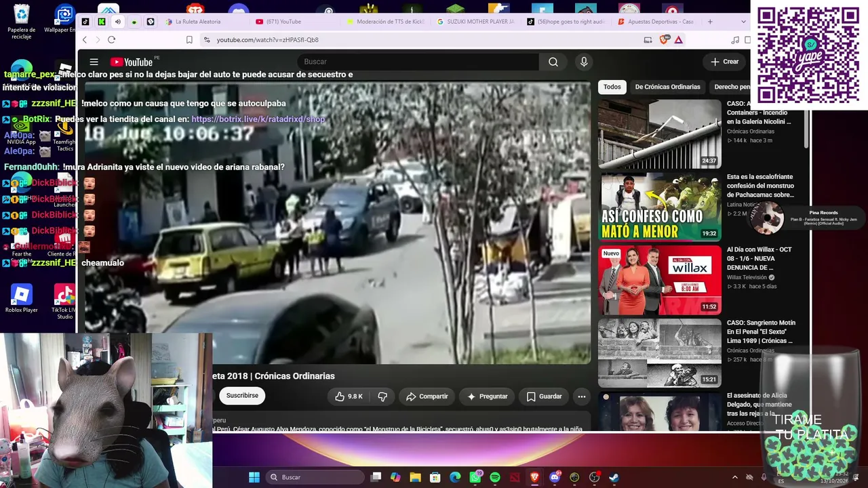The image size is (868, 488).
Task: Go to the YouTube home logo
Action: tap(132, 62)
